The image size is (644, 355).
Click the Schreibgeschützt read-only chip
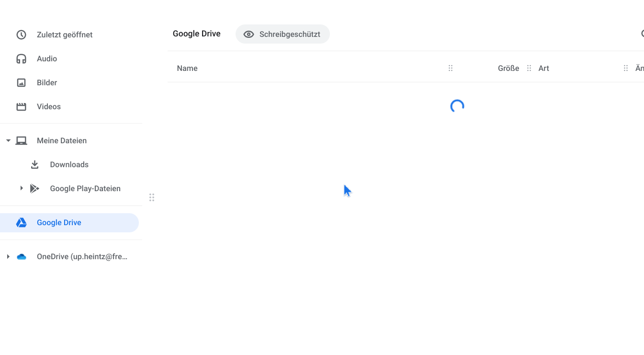click(282, 34)
